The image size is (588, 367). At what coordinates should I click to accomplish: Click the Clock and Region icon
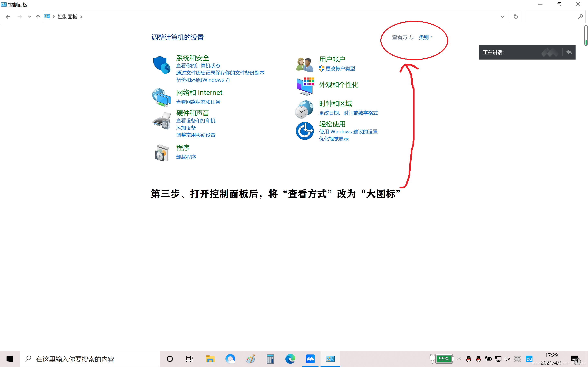tap(304, 109)
